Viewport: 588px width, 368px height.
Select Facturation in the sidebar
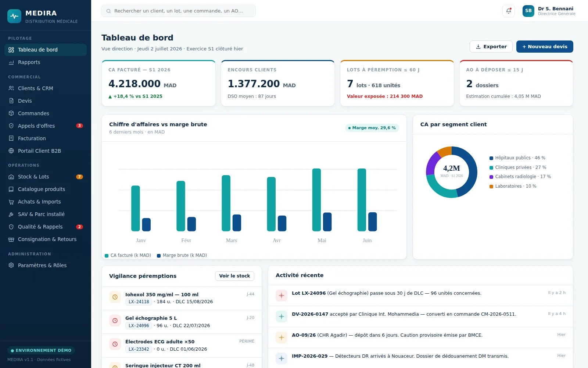pos(46,138)
